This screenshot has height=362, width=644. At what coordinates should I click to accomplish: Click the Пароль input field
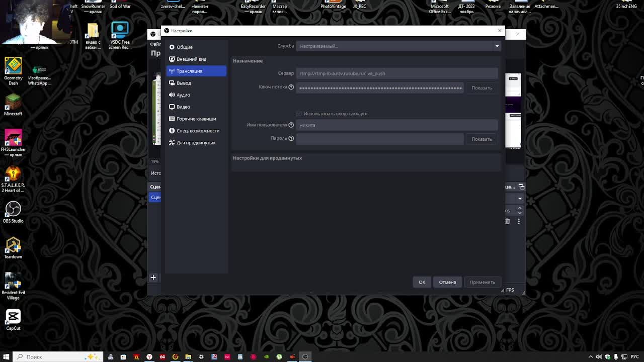click(x=380, y=139)
